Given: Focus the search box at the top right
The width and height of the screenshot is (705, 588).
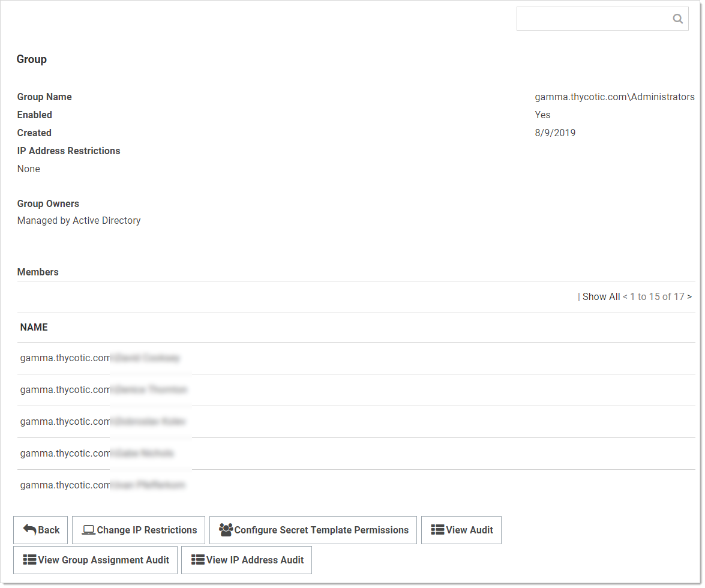Looking at the screenshot, I should click(x=594, y=19).
